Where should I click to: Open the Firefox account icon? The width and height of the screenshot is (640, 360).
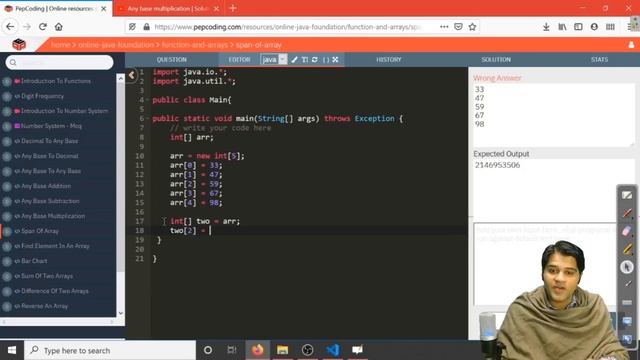point(594,27)
